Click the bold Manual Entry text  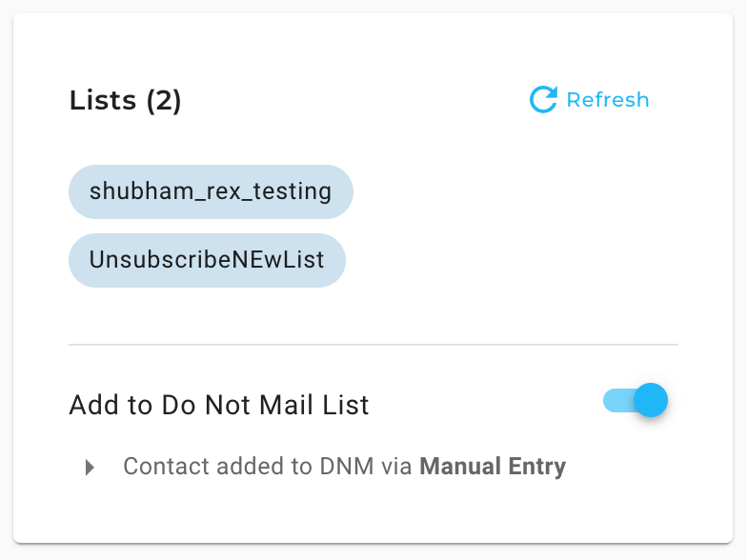493,467
